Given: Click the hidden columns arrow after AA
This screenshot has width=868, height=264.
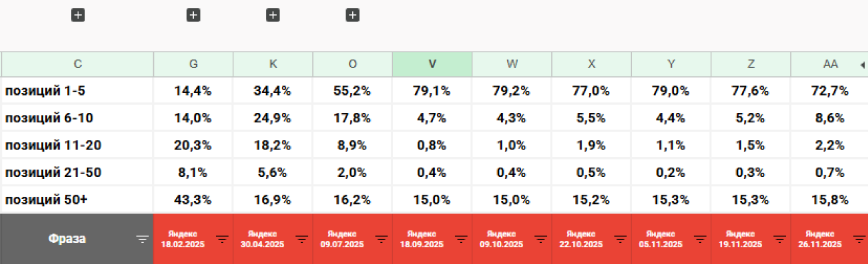Looking at the screenshot, I should 862,65.
